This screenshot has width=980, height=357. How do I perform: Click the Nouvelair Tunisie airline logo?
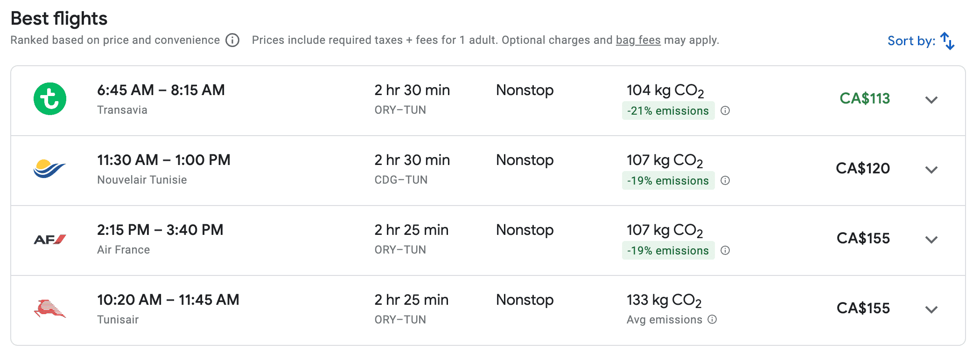click(50, 169)
